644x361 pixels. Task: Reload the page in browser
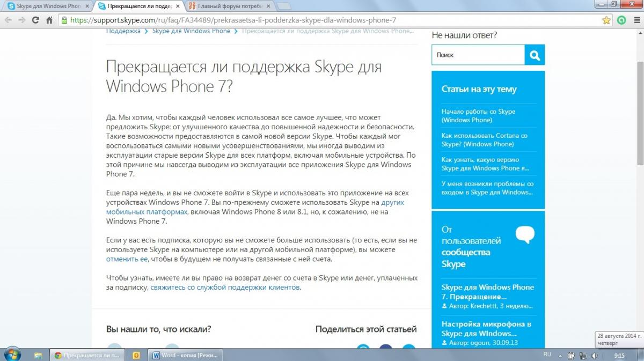pyautogui.click(x=35, y=20)
